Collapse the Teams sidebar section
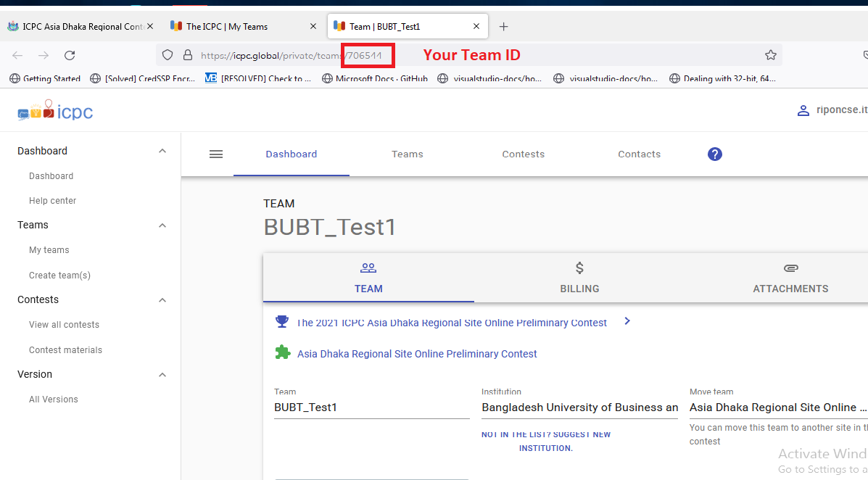Viewport: 868px width, 480px height. pos(162,225)
